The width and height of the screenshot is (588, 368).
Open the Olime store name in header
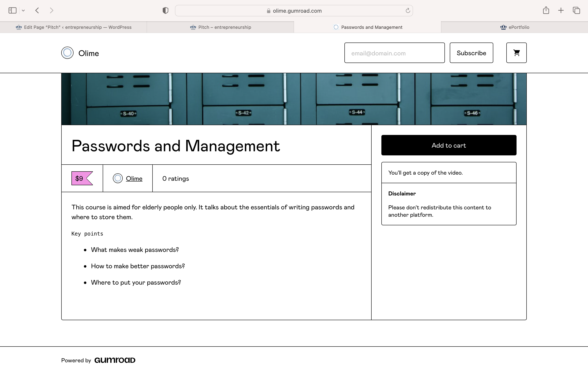(88, 53)
